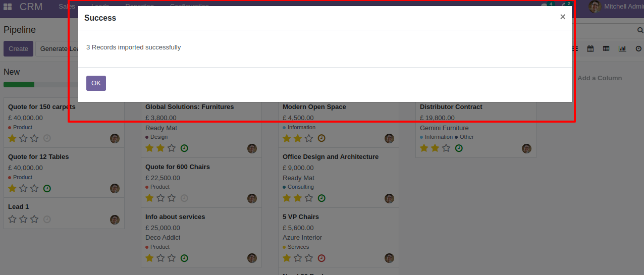Click salesperson avatar on Quote for 150 carpets
644x275 pixels.
(x=115, y=138)
